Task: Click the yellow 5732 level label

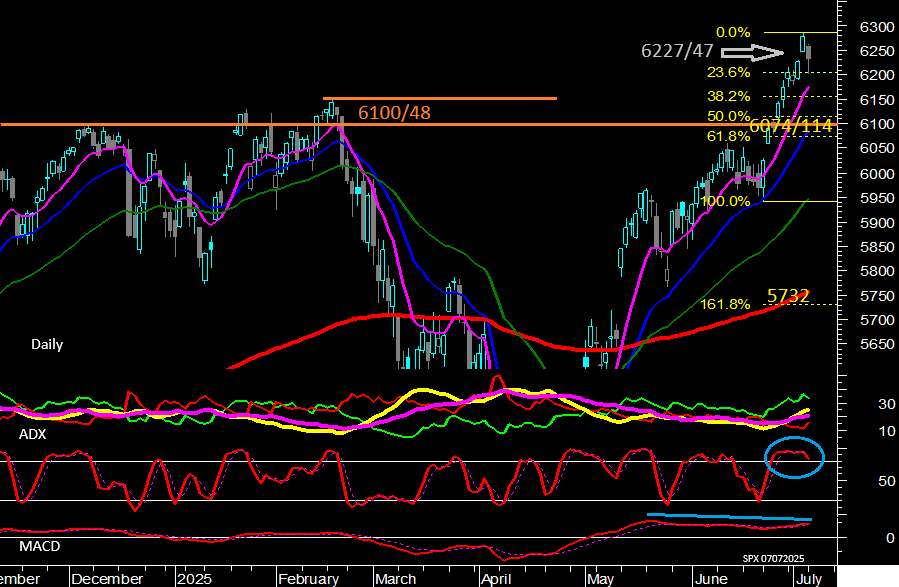Action: (788, 296)
